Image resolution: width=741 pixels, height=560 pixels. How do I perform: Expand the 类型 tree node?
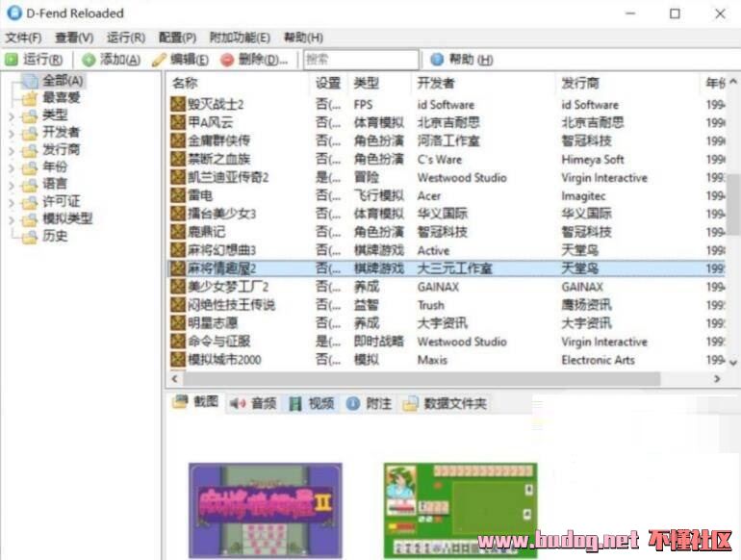[11, 115]
